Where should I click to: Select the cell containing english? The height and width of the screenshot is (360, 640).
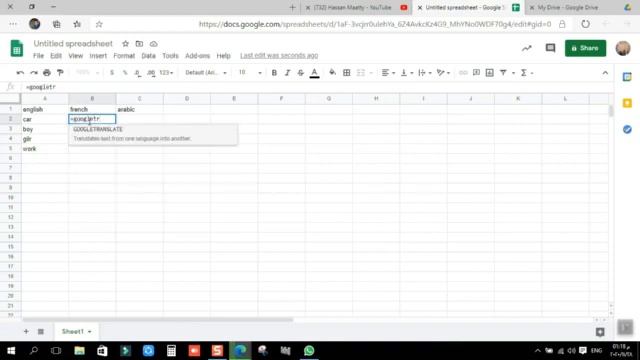pyautogui.click(x=45, y=109)
